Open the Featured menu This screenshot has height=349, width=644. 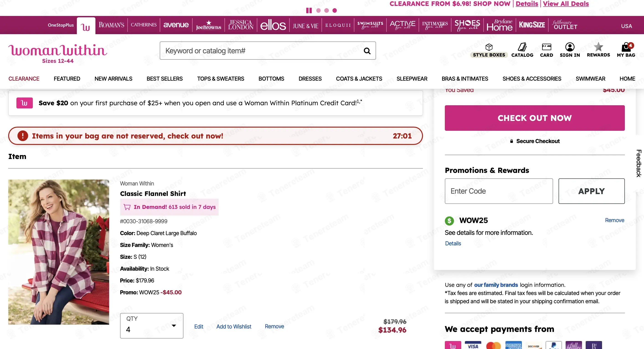[67, 79]
